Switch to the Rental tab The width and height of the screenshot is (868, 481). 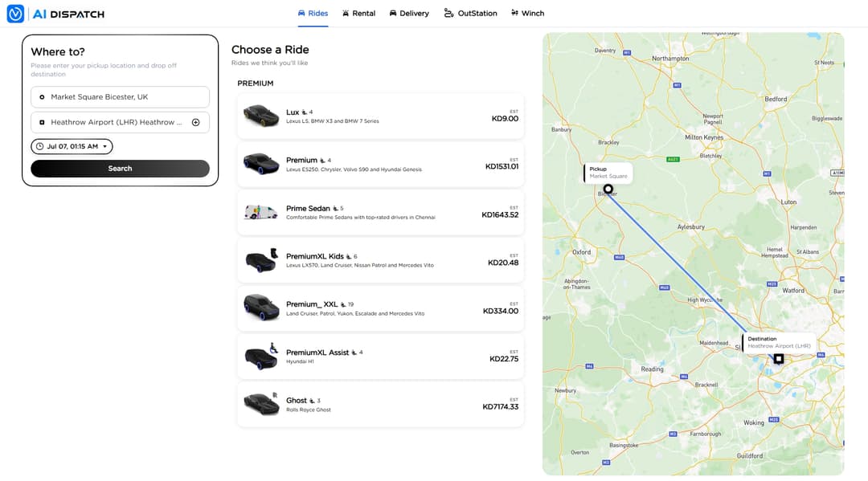(358, 14)
